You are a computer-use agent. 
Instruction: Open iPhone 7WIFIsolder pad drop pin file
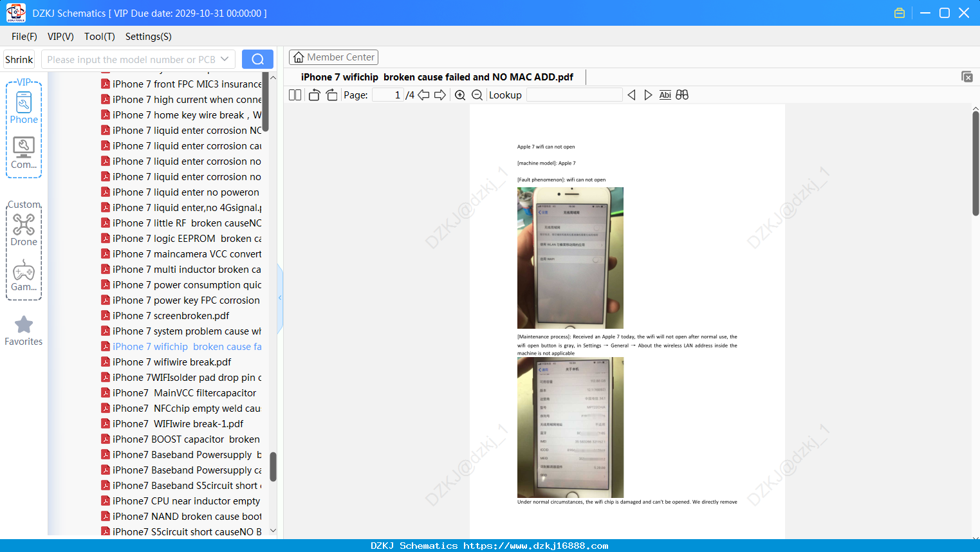tap(181, 378)
